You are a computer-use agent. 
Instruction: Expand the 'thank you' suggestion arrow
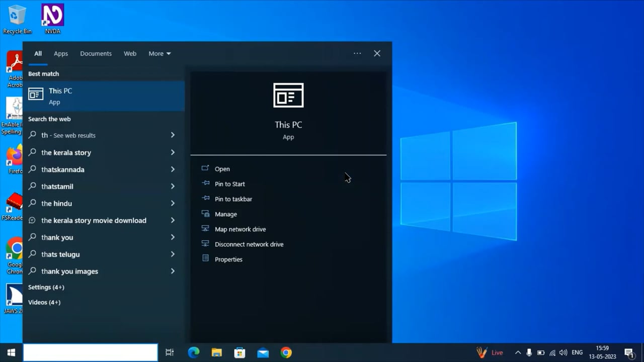pos(173,237)
